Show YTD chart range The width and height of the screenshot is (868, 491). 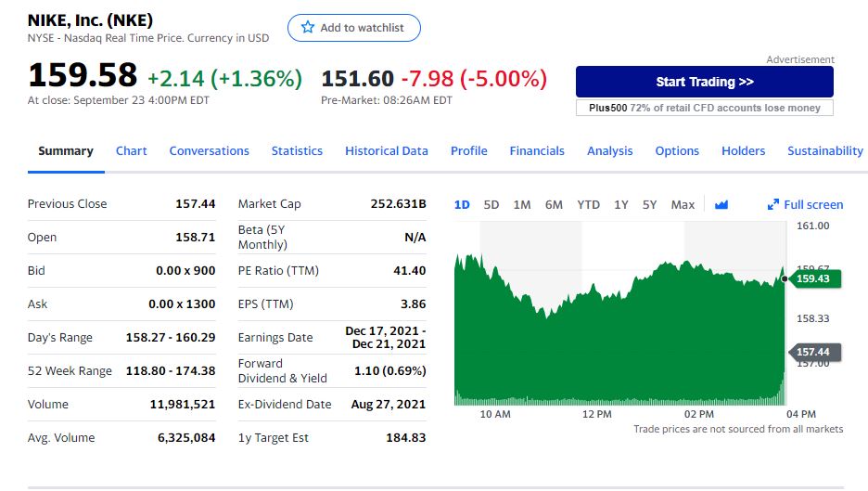[588, 205]
